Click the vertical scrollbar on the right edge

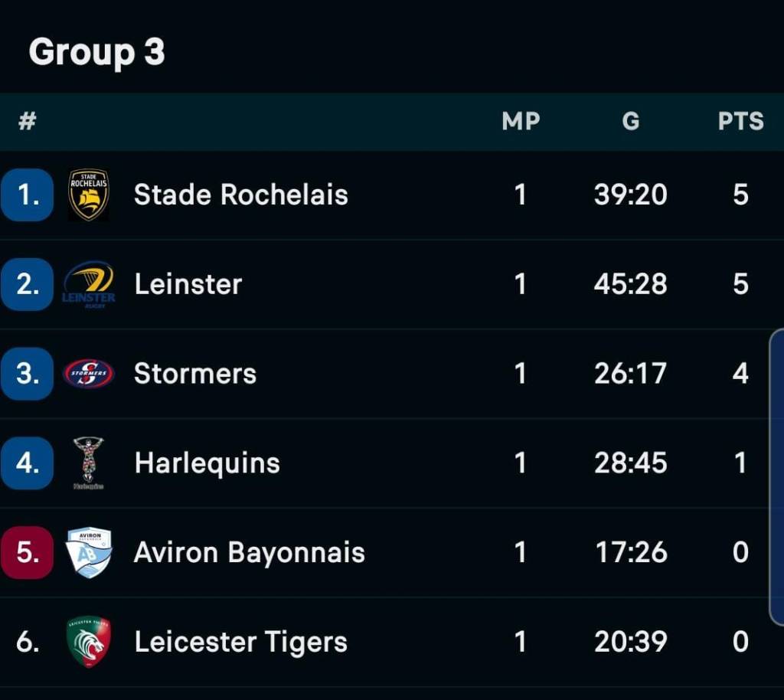click(776, 476)
